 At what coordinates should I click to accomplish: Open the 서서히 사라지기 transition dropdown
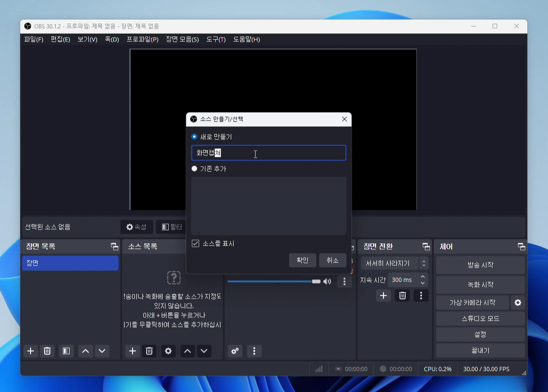pyautogui.click(x=394, y=263)
